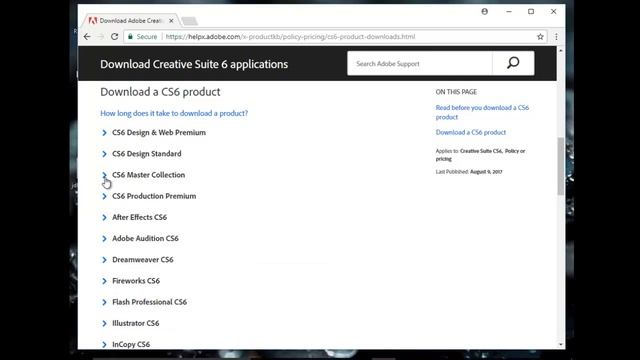Screen dimensions: 640x360
Task: Click the 'Download a CS6 product' heading
Action: click(160, 92)
